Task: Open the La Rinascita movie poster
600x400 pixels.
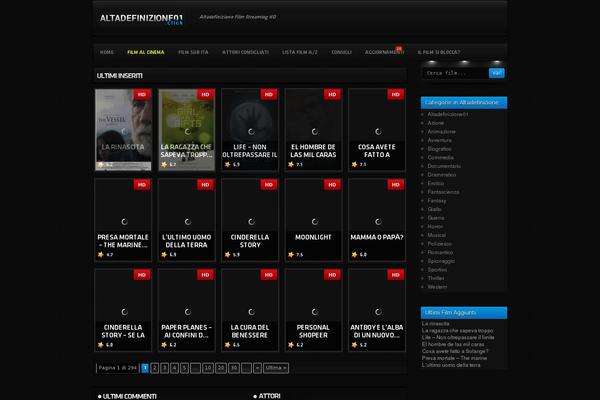Action: pyautogui.click(x=123, y=130)
